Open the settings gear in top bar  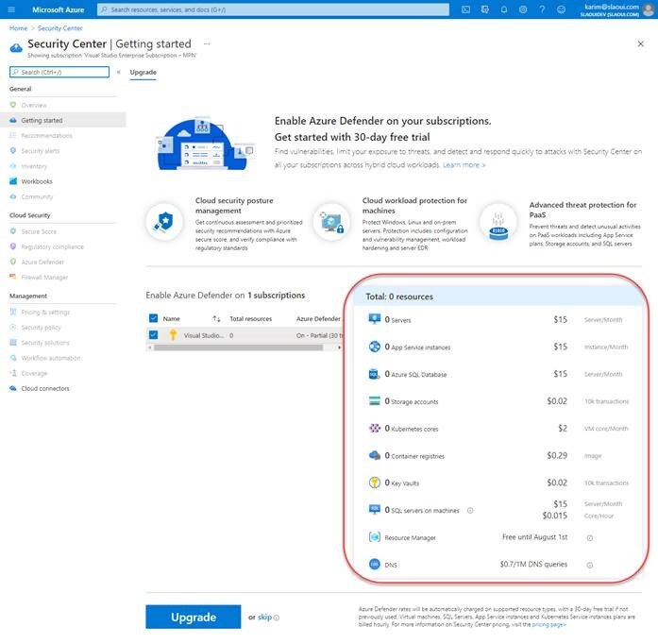pyautogui.click(x=521, y=9)
